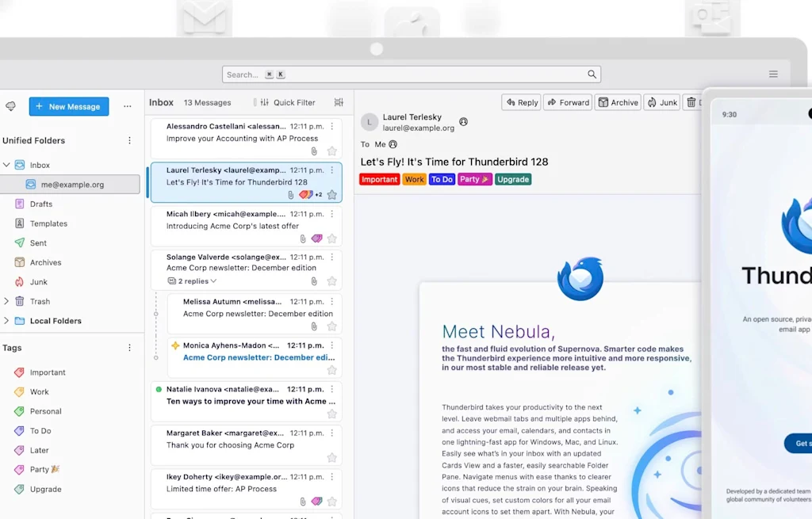Star the Solange Valverde message
Screen dimensions: 812x519
click(332, 281)
